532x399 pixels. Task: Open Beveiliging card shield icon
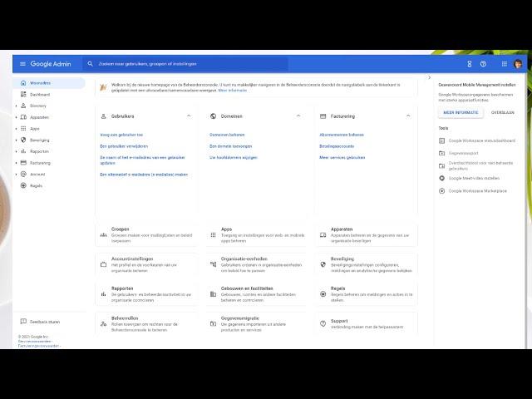click(x=323, y=264)
